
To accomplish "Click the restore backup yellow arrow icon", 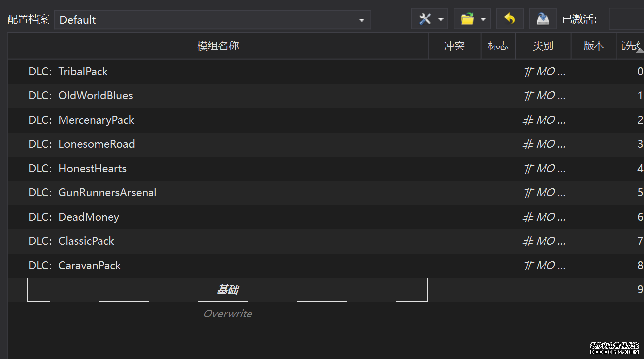I will [x=509, y=19].
